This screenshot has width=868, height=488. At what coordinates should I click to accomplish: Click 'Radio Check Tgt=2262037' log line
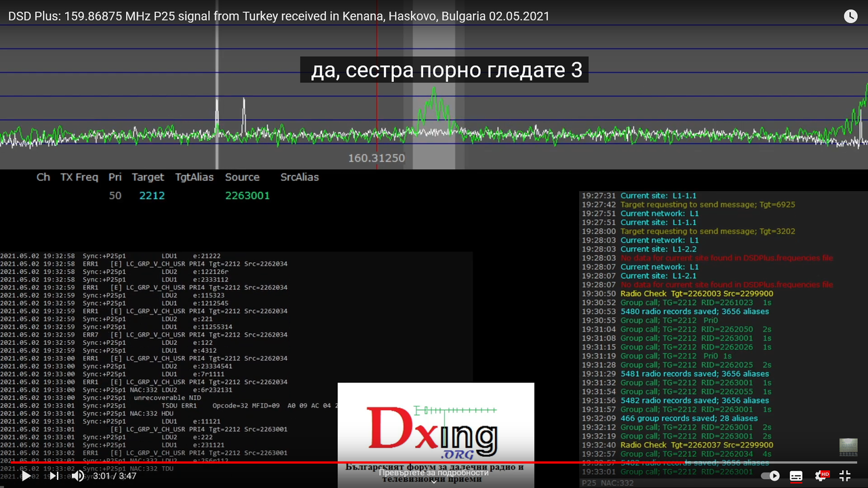pyautogui.click(x=677, y=445)
